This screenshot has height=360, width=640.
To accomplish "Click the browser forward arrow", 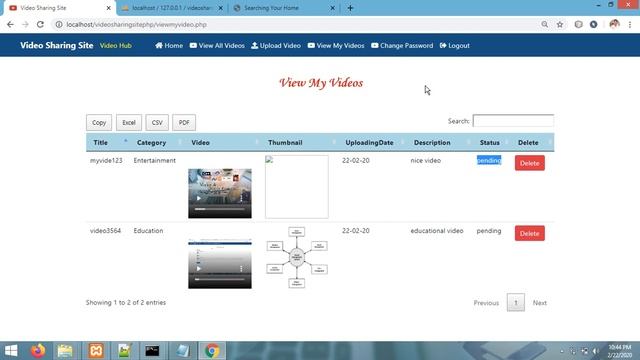I will [25, 24].
